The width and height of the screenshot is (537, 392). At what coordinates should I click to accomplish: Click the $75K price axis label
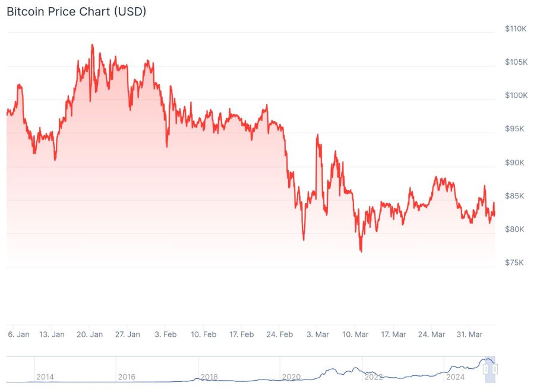tap(514, 263)
